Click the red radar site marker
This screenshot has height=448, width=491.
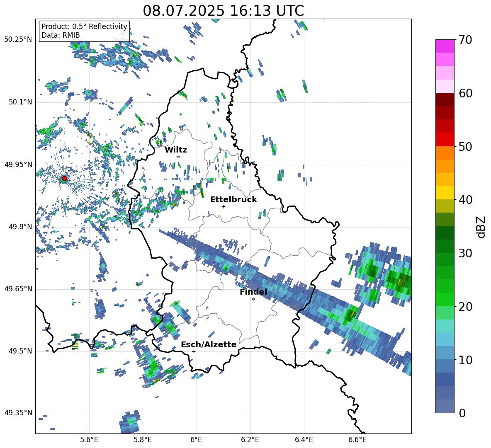click(x=64, y=179)
